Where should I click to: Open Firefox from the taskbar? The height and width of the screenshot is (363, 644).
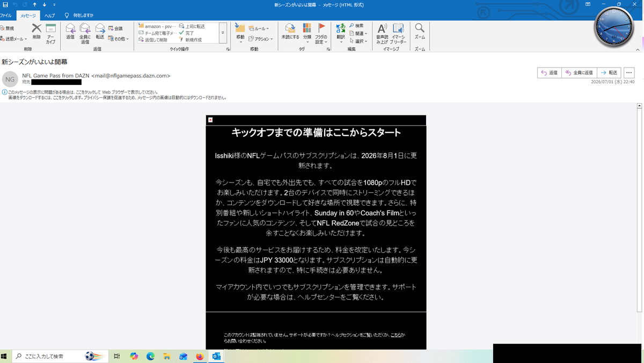point(200,356)
